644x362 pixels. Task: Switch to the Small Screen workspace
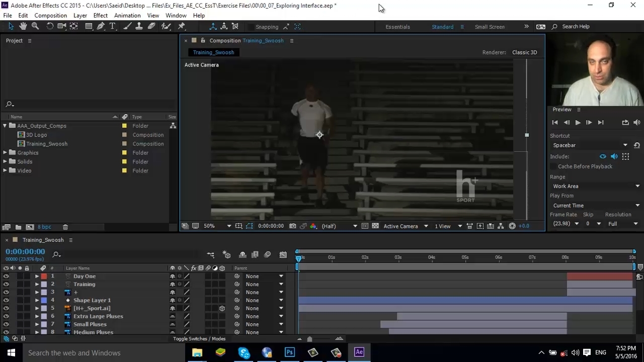click(x=489, y=27)
